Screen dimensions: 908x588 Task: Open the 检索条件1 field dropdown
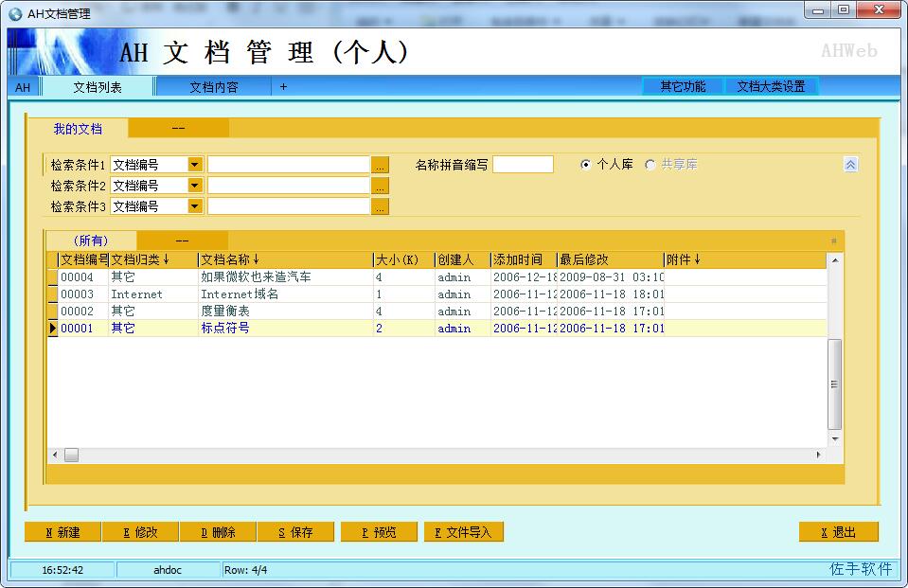coord(194,163)
